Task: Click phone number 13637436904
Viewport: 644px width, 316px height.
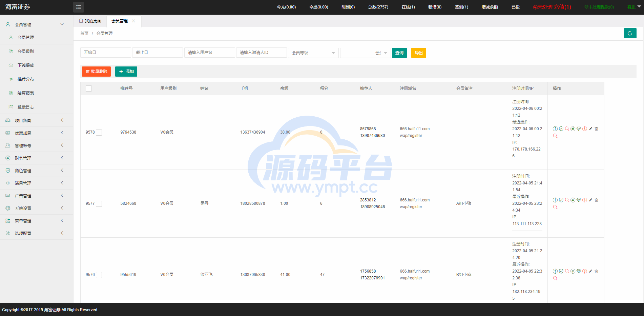Action: coord(253,132)
